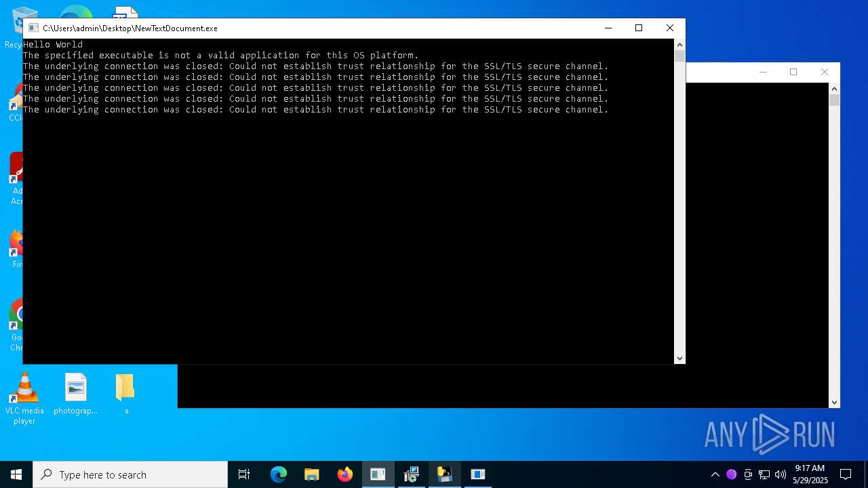Image resolution: width=868 pixels, height=488 pixels.
Task: Open Task View from the taskbar
Action: coord(244,474)
